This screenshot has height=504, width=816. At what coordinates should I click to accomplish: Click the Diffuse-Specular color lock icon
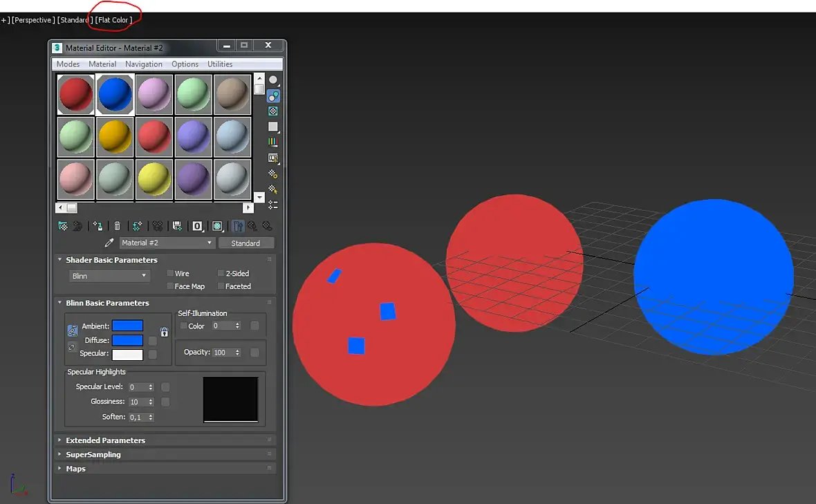pyautogui.click(x=72, y=347)
